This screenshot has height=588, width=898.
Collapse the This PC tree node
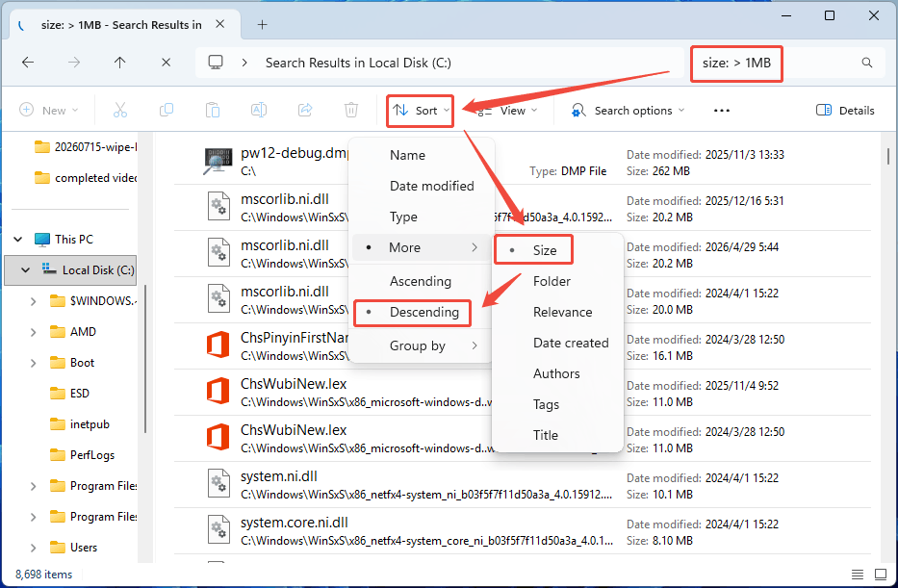[18, 240]
